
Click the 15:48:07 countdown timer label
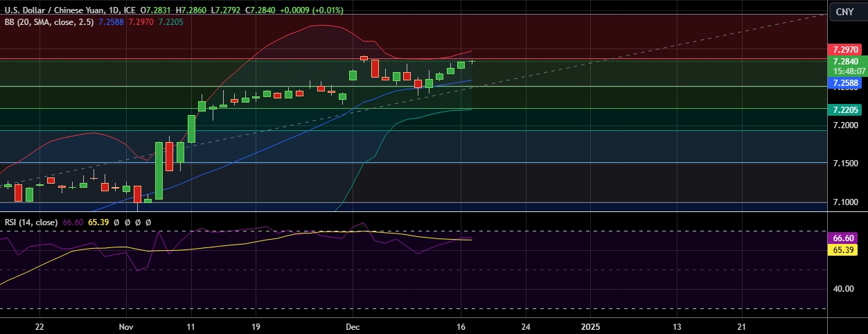[848, 71]
